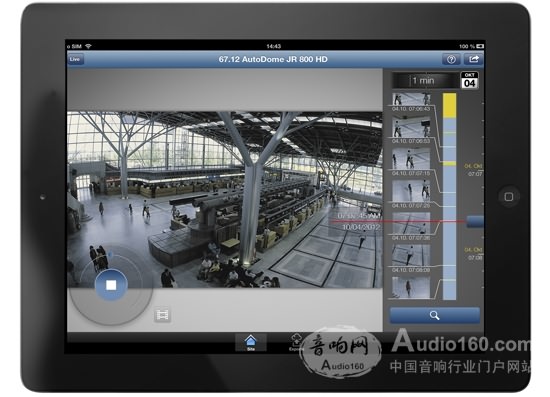Image resolution: width=550 pixels, height=397 pixels.
Task: Select thumbnail stamped 04.10. 07:08:09
Action: pos(411,258)
